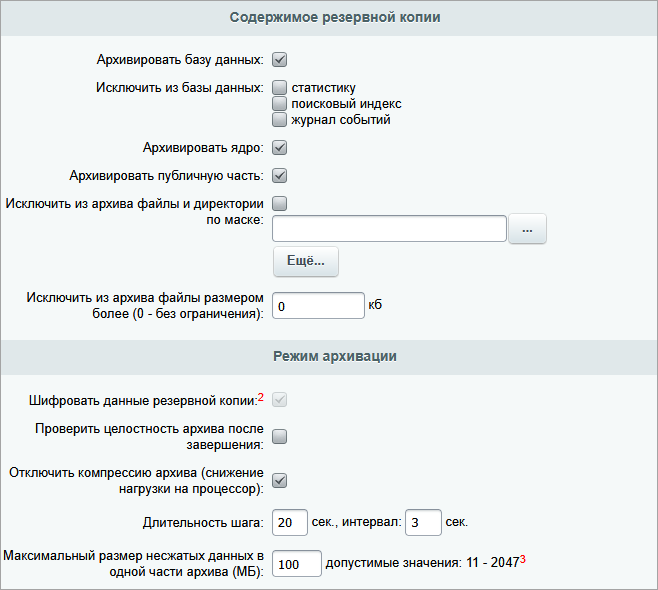Tick the 'журнал событий' exclusion checkbox
Viewport: 658px width, 590px height.
pos(280,120)
